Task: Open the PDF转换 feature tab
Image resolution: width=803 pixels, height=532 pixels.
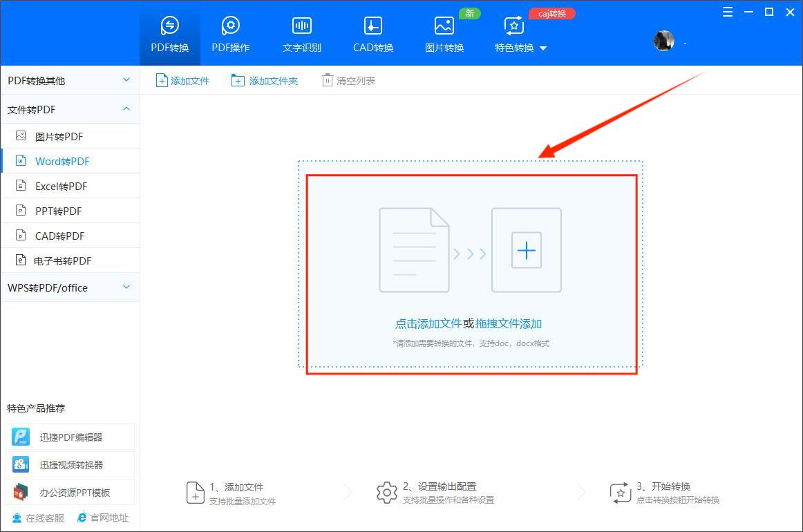Action: pos(169,32)
